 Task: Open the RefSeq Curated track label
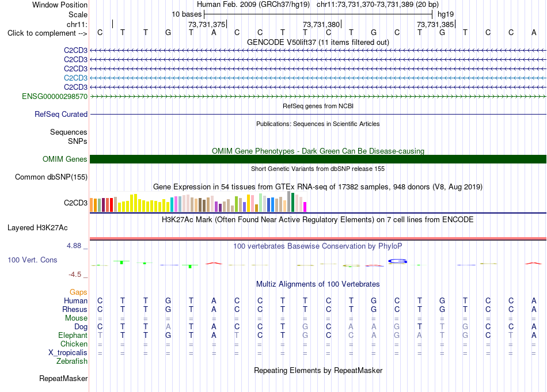pyautogui.click(x=60, y=114)
